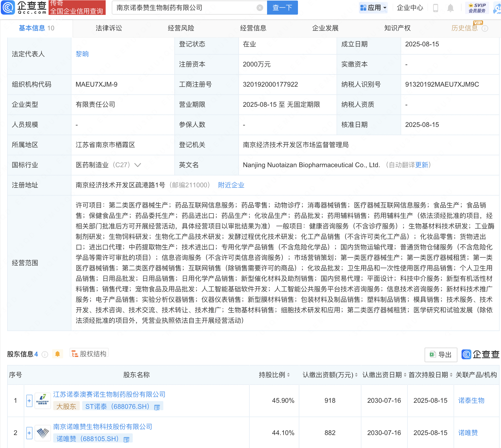501x448 pixels.
Task: Open notifications with the bell icon
Action: click(450, 8)
